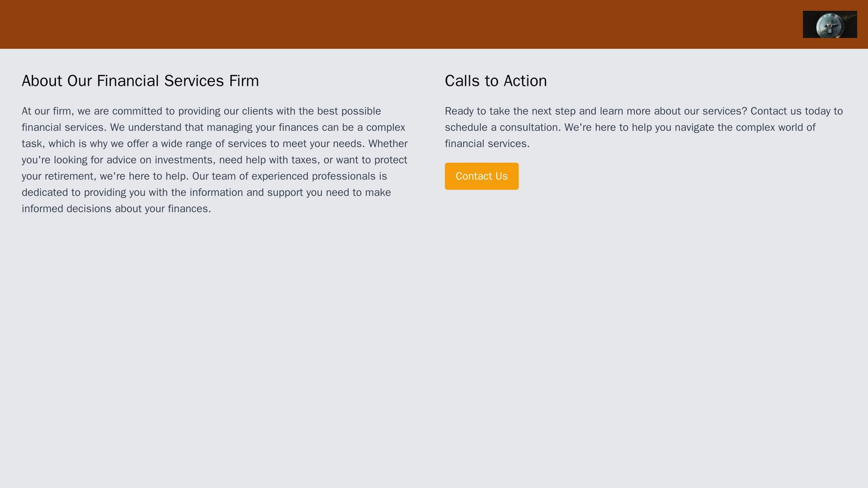The image size is (868, 488).
Task: Click the word 'Whether' in the About paragraph
Action: pos(388,143)
